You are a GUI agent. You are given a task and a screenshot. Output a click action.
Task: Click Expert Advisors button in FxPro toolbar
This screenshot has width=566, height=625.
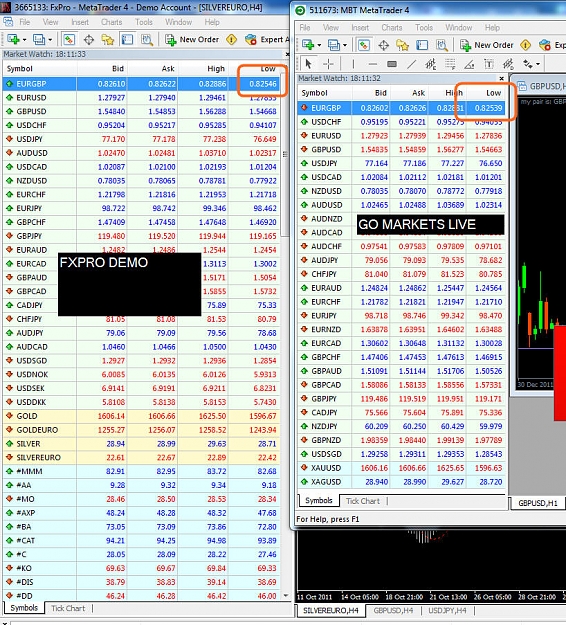pos(266,39)
